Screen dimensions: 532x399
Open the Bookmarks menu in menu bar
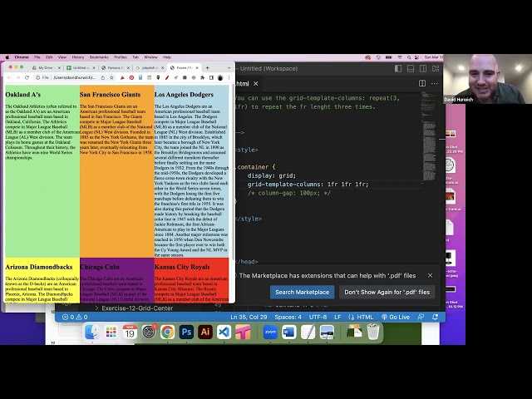click(99, 57)
